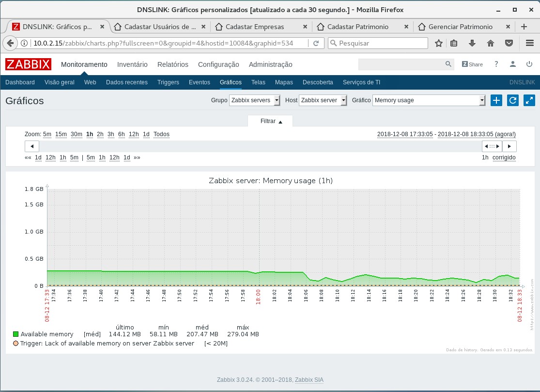Sign out using the power icon
Screen dimensions: 540x392
coord(529,64)
